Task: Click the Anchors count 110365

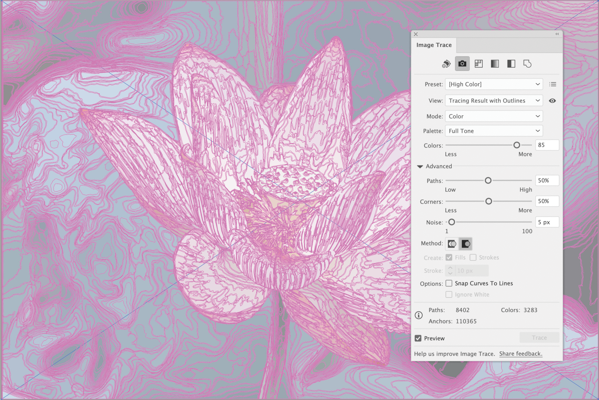Action: tap(466, 321)
